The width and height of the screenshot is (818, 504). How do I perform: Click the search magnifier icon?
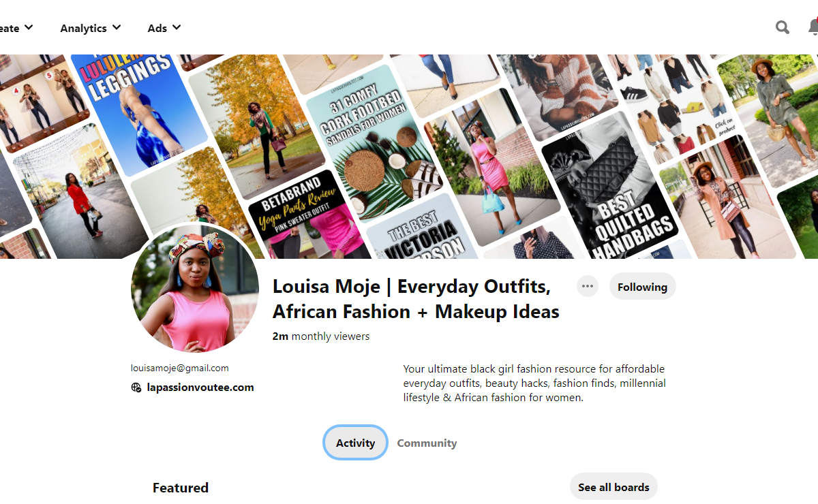783,27
